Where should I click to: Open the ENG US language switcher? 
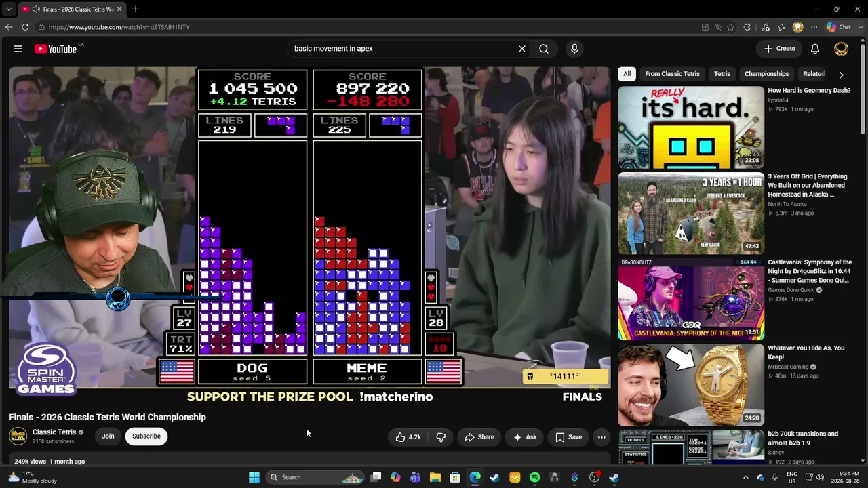pyautogui.click(x=792, y=477)
